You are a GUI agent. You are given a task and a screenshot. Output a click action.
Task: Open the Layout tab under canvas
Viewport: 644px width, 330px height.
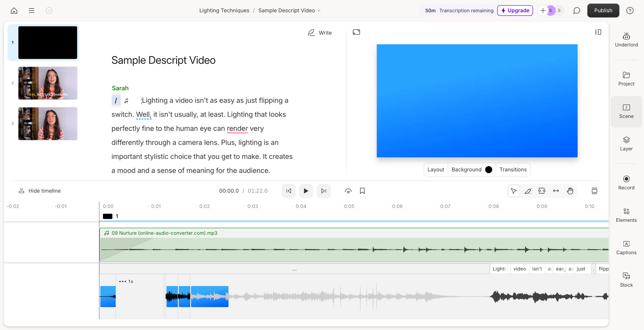[x=436, y=170]
